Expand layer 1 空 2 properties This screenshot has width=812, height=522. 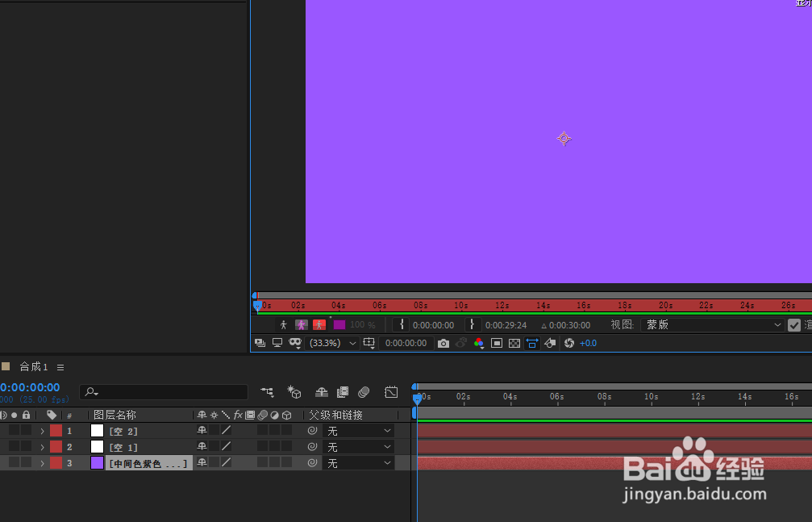(x=43, y=432)
